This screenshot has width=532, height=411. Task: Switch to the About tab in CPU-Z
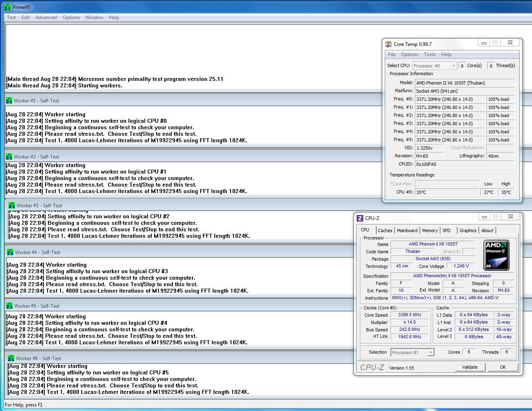tap(487, 231)
